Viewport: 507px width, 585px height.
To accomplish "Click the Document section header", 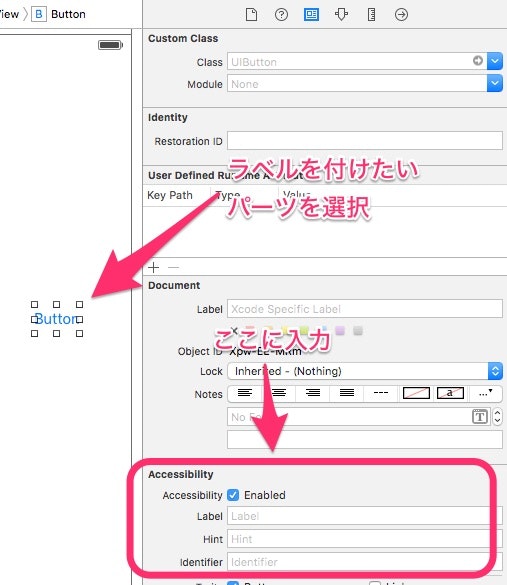I will point(174,285).
